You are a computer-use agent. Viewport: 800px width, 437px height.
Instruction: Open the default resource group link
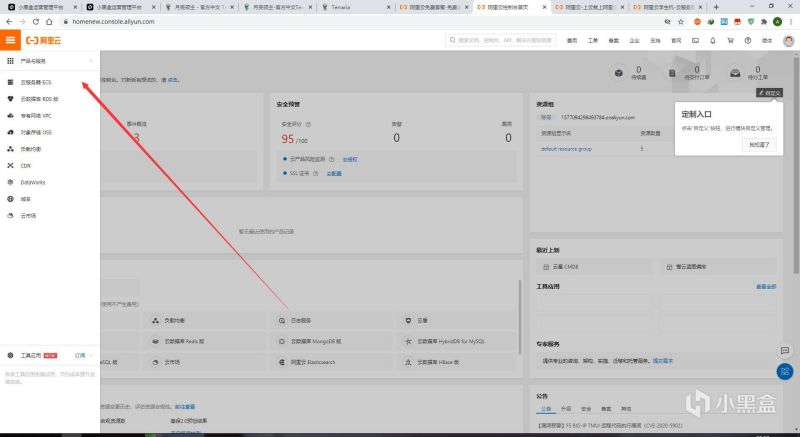click(x=566, y=149)
